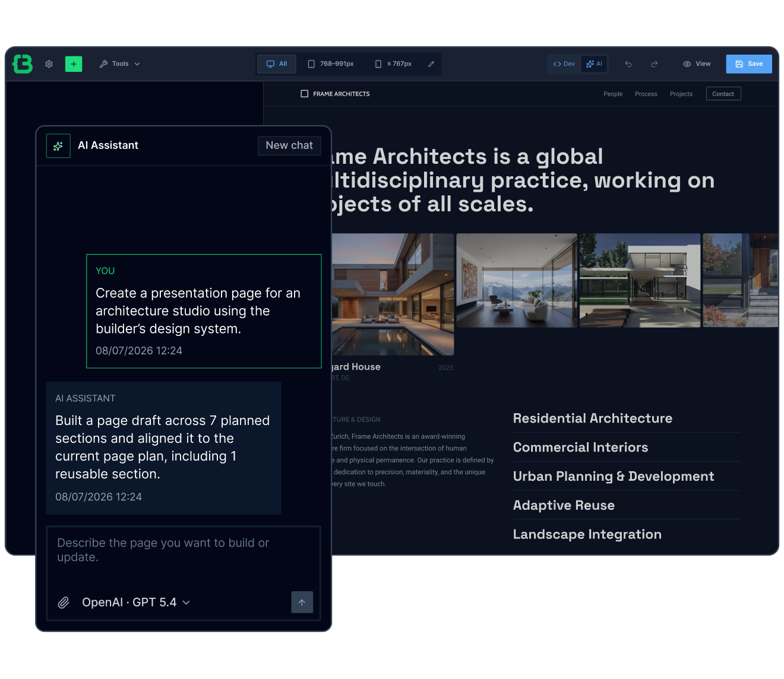784x679 pixels.
Task: Click Adaptive Reuse service row
Action: tap(627, 506)
